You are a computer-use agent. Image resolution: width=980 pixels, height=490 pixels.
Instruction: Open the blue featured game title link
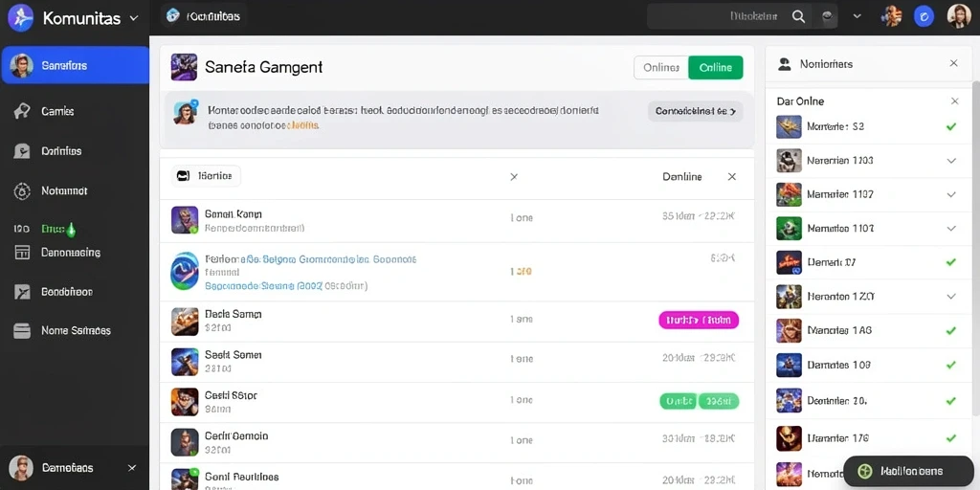tap(310, 258)
